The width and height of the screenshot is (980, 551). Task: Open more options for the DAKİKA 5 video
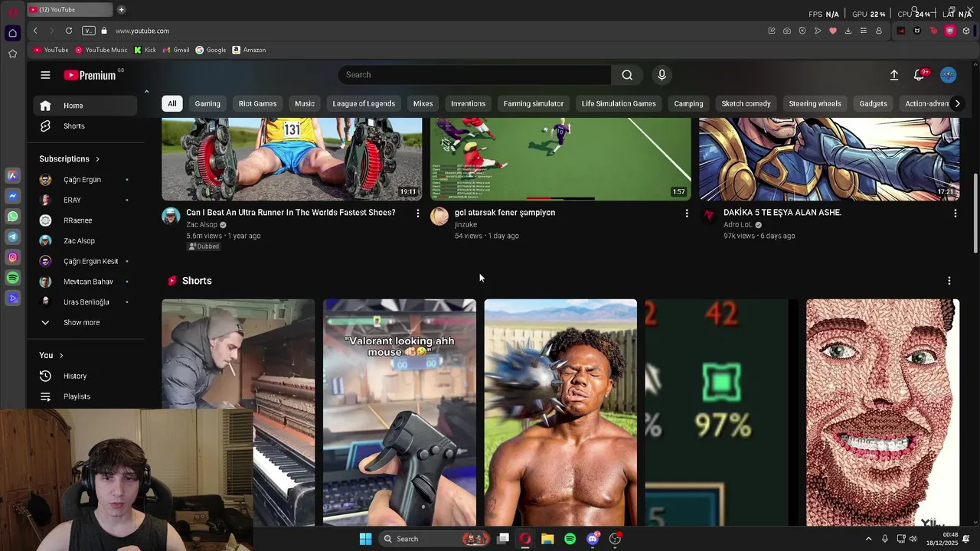955,214
